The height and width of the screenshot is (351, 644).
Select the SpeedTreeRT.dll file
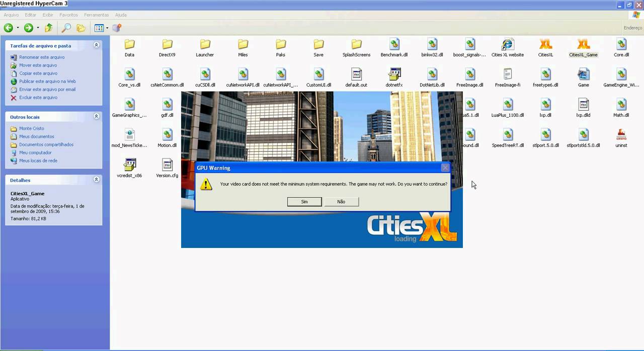click(x=508, y=139)
